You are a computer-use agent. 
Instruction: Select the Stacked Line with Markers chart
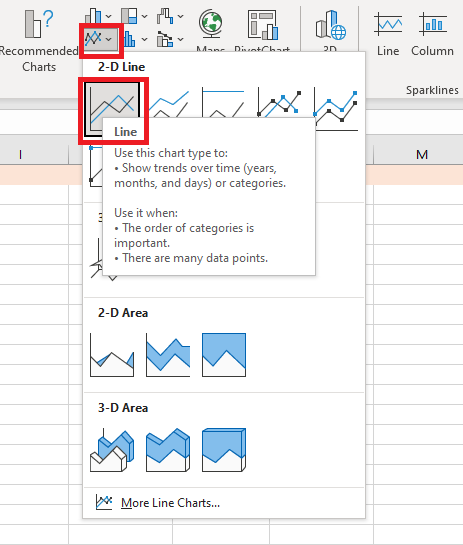pos(336,109)
